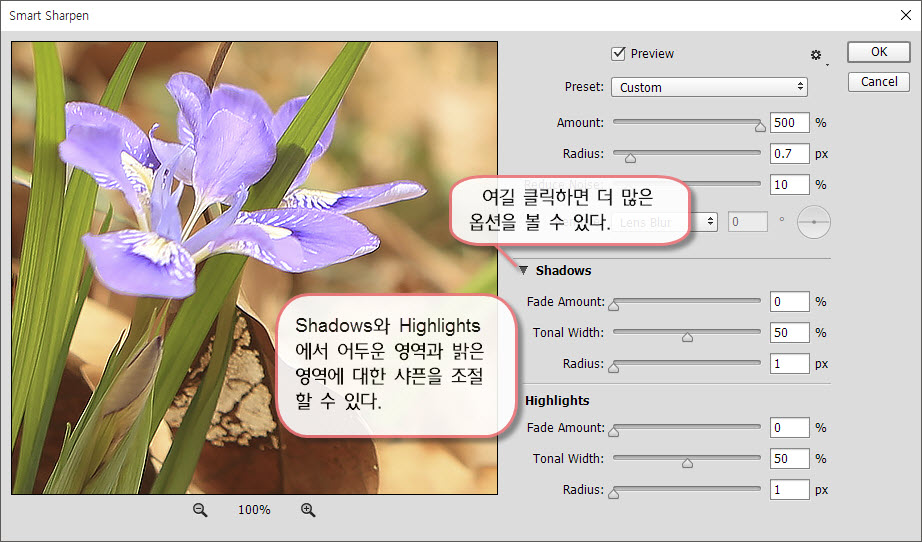Open the Preset dropdown set to Custom
This screenshot has width=922, height=542.
(x=709, y=87)
